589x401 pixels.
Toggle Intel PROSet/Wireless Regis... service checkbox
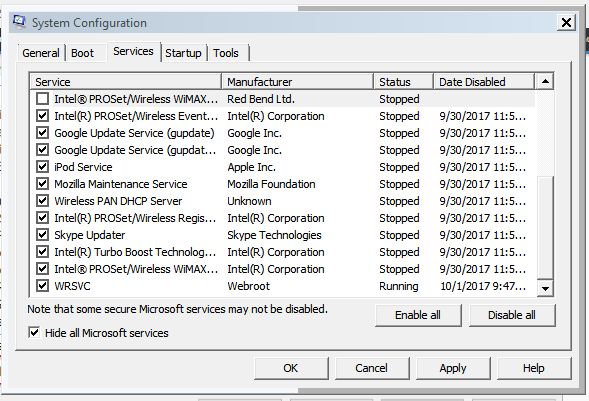42,218
